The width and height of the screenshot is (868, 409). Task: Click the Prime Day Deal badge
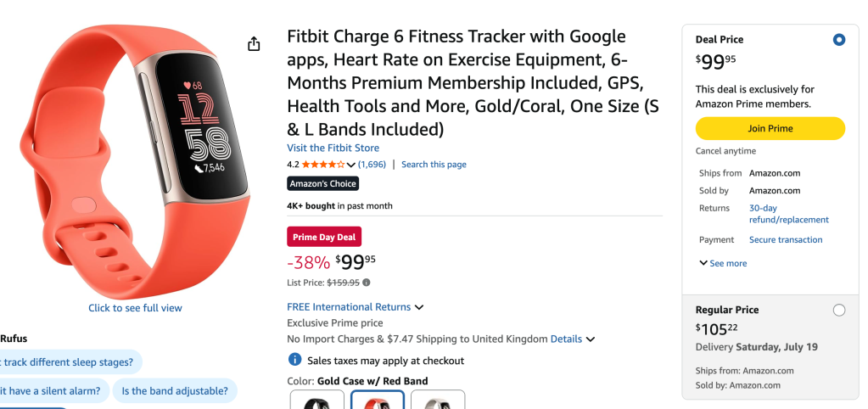pos(325,237)
